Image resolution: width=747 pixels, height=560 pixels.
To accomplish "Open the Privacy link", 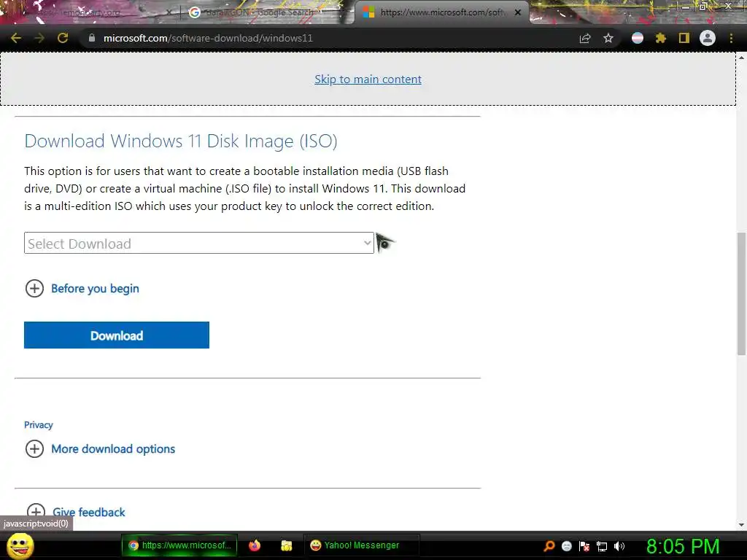I will [39, 425].
